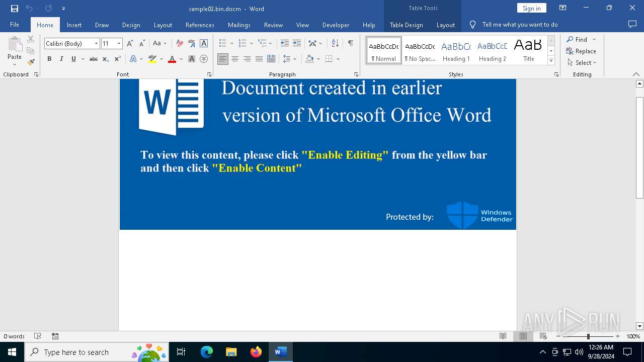Decrease font size with shrink font icon

click(x=142, y=44)
